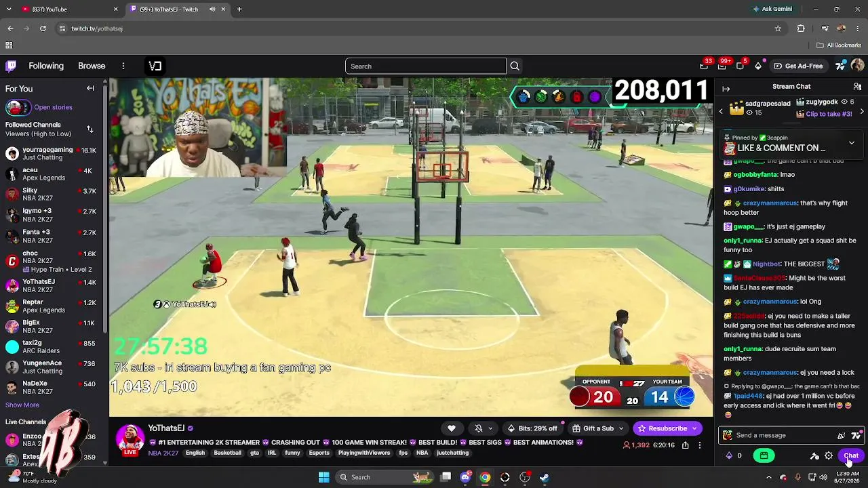Open moderator sword tools icon in chat
The image size is (868, 488).
pyautogui.click(x=814, y=456)
